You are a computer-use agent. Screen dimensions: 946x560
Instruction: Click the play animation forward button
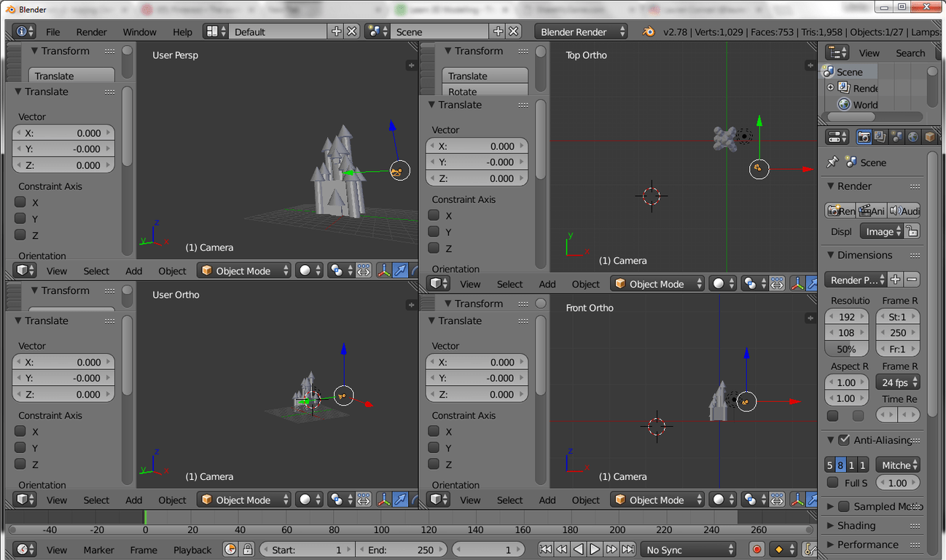coord(595,550)
